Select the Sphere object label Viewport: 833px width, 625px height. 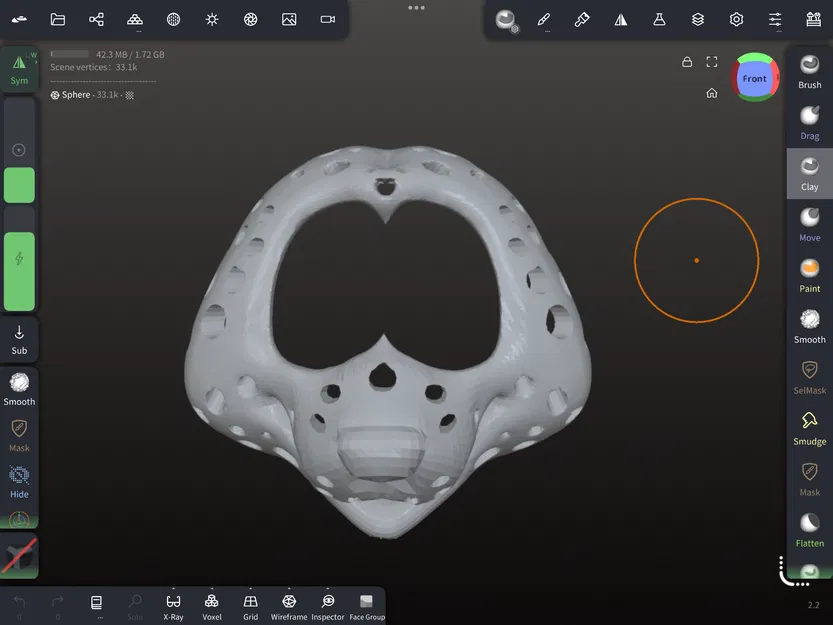[x=76, y=95]
